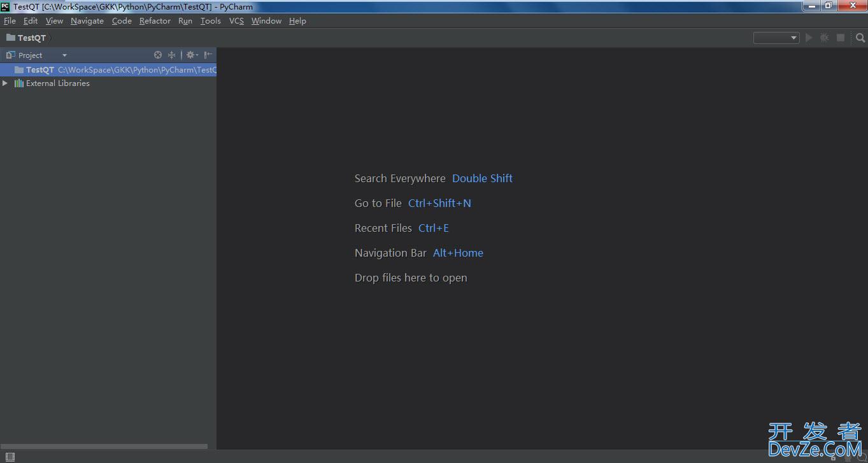Screen dimensions: 868x463
Task: Hide the Project tool window with the hide icon
Action: pos(208,55)
